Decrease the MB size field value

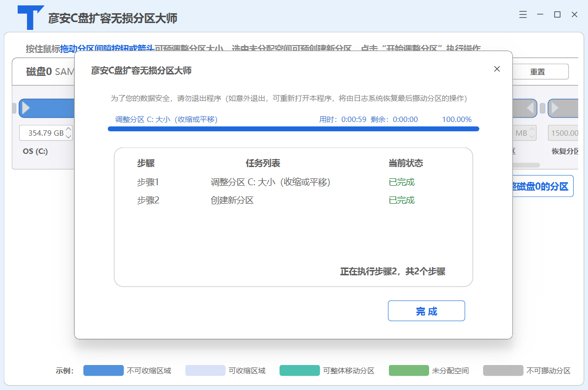[532, 136]
